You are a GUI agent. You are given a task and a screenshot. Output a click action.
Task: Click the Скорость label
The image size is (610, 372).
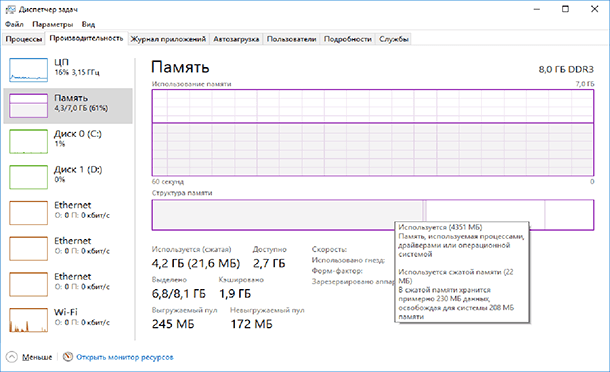click(x=329, y=249)
